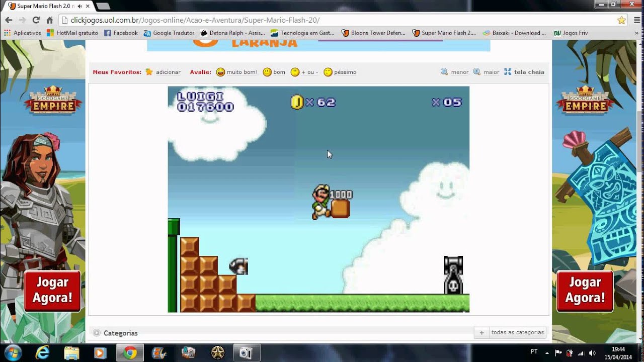Click right Jogar Agora! ad button
The width and height of the screenshot is (644, 362).
coord(585,291)
